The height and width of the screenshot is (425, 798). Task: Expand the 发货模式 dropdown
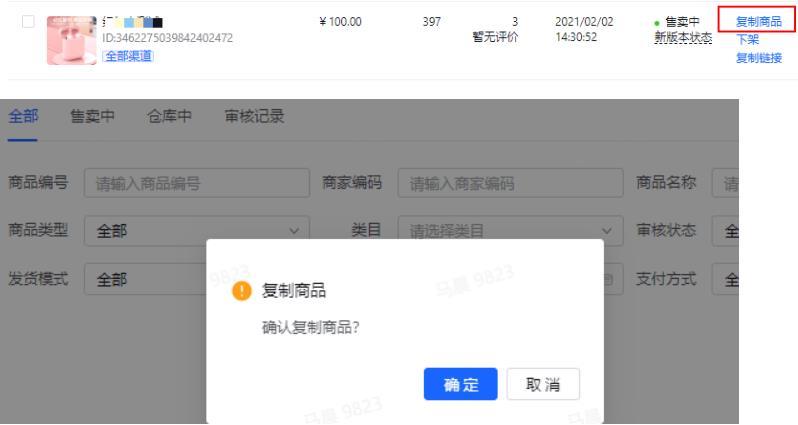tap(145, 279)
